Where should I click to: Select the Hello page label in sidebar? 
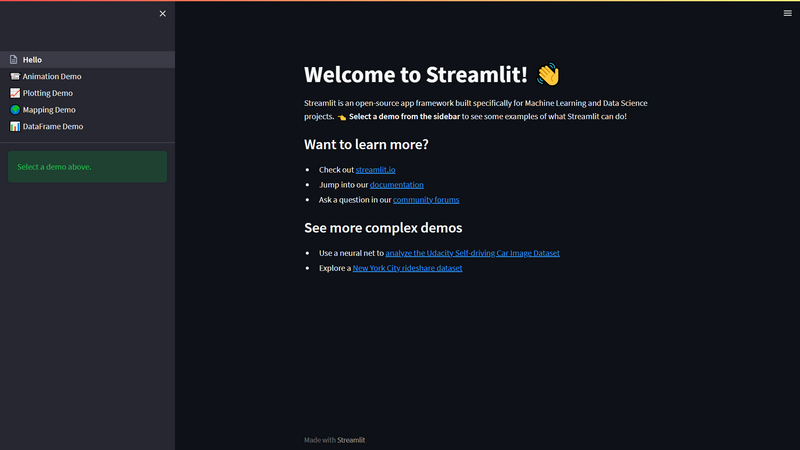pos(32,60)
